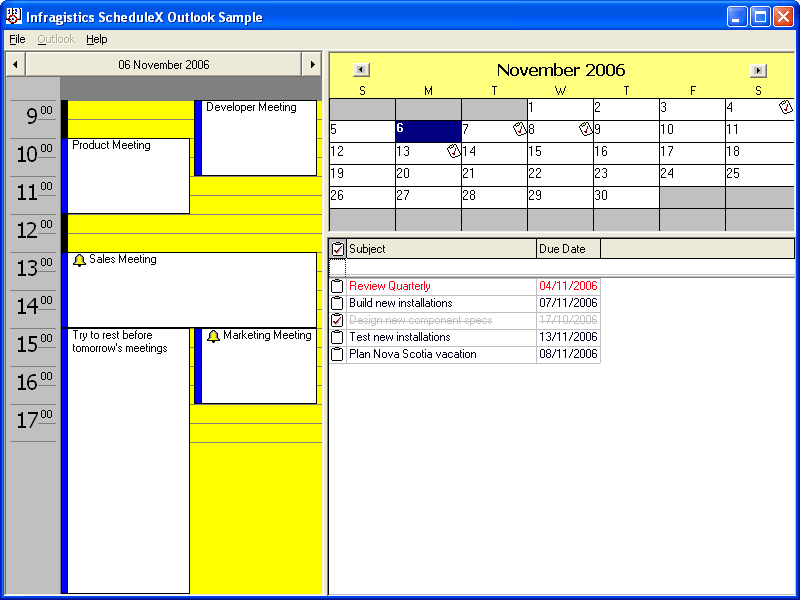This screenshot has width=800, height=600.
Task: Click the 04/11/2006 due date cell
Action: (x=568, y=286)
